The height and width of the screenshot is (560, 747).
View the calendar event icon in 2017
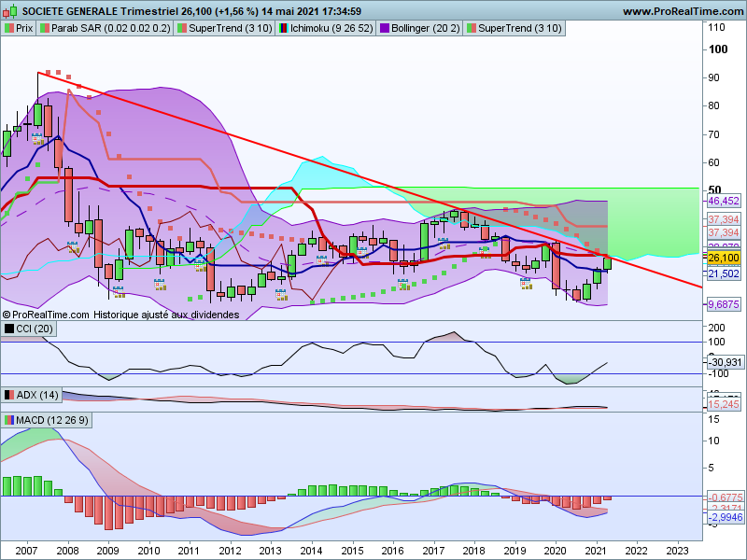444,244
